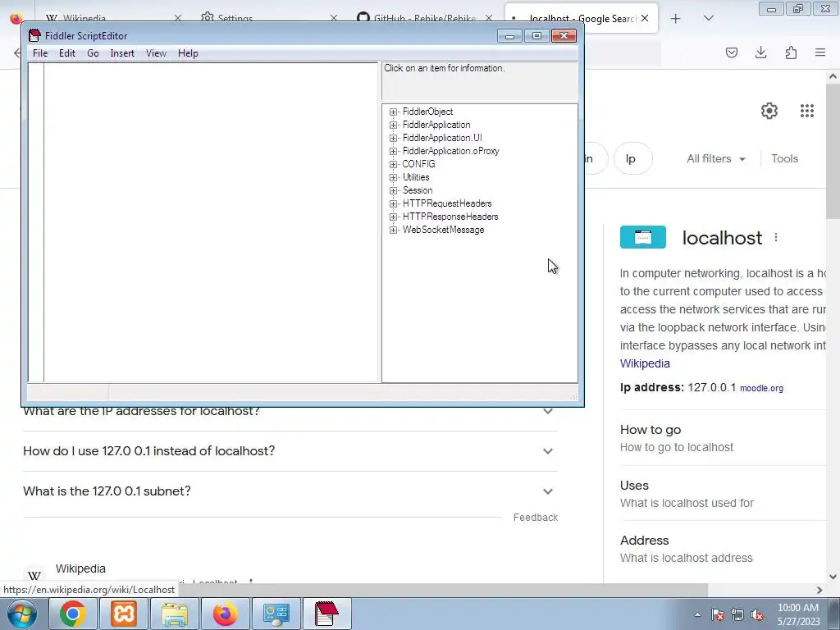Expand the WebSocketMessage tree node
Viewport: 840px width, 630px height.
(393, 230)
